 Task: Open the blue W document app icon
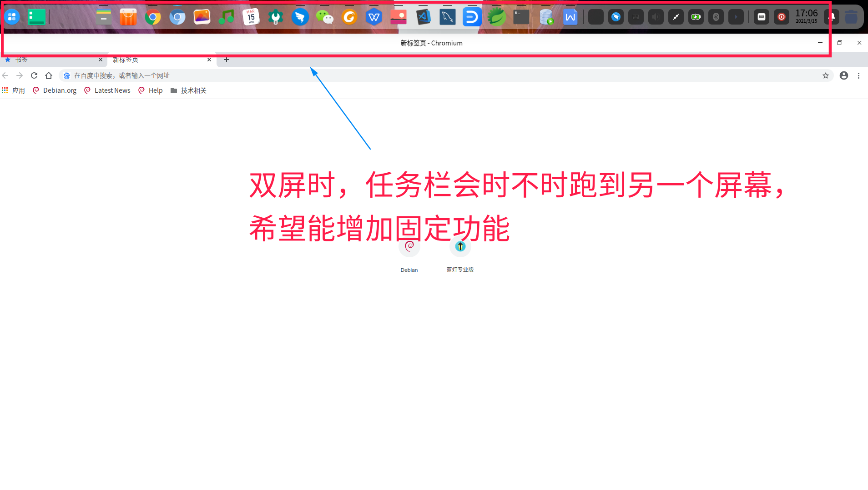(570, 17)
